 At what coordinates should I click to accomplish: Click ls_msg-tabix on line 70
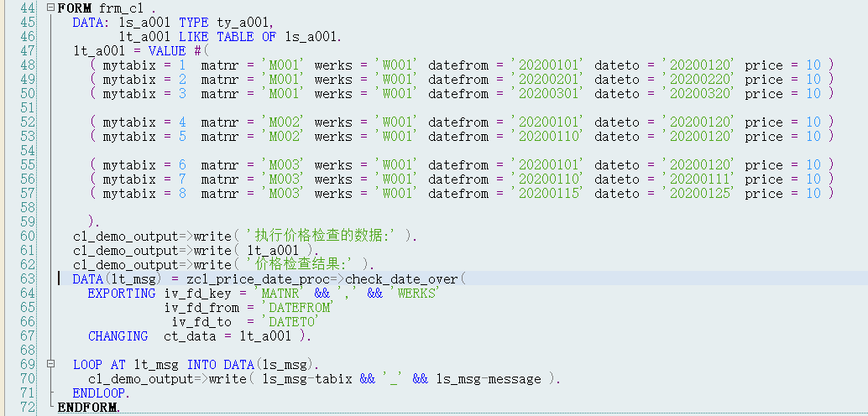tap(308, 379)
